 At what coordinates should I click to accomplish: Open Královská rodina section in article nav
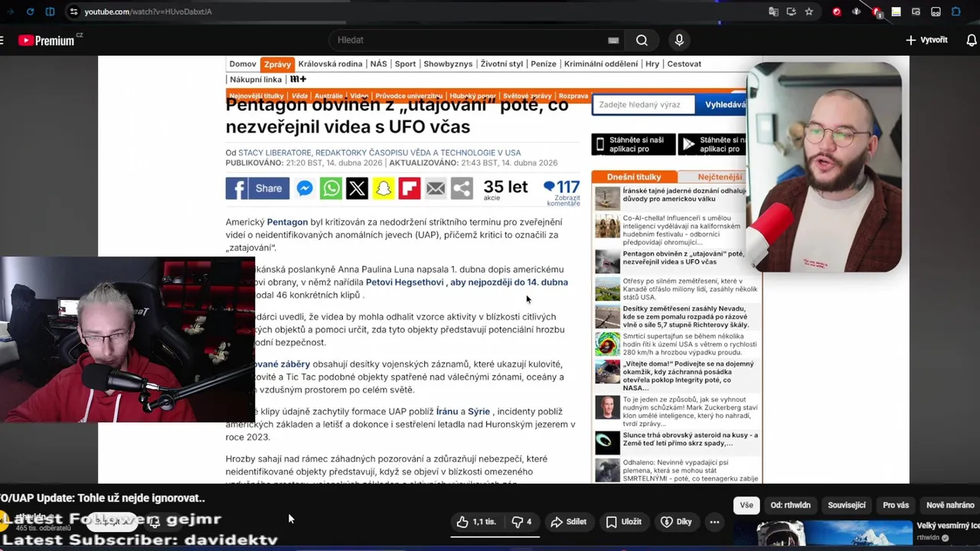330,64
